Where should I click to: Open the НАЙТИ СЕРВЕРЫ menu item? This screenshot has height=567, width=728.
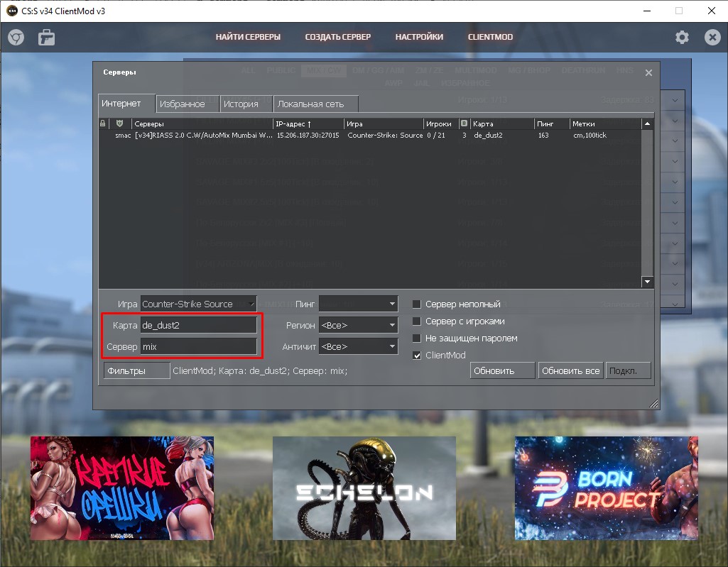coord(248,37)
